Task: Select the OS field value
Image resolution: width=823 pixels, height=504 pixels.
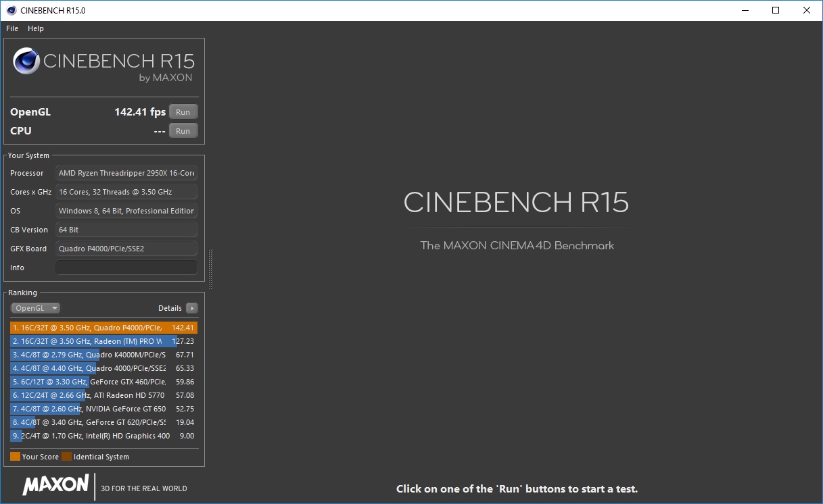Action: 126,211
